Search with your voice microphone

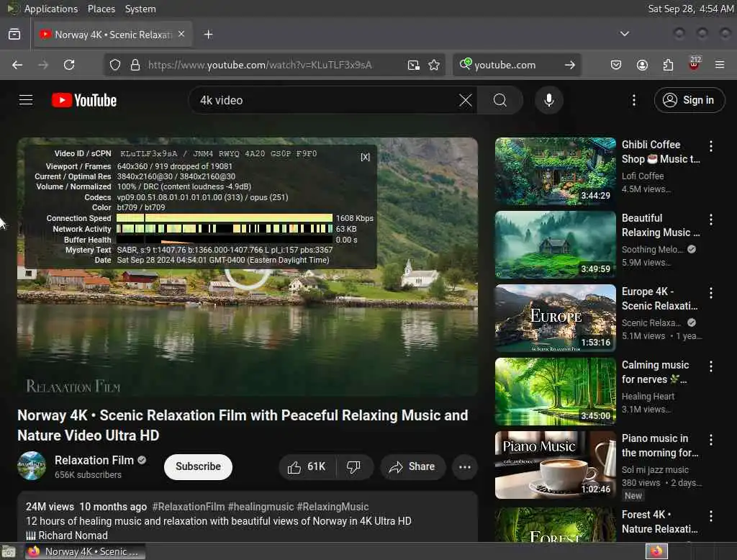pos(548,100)
